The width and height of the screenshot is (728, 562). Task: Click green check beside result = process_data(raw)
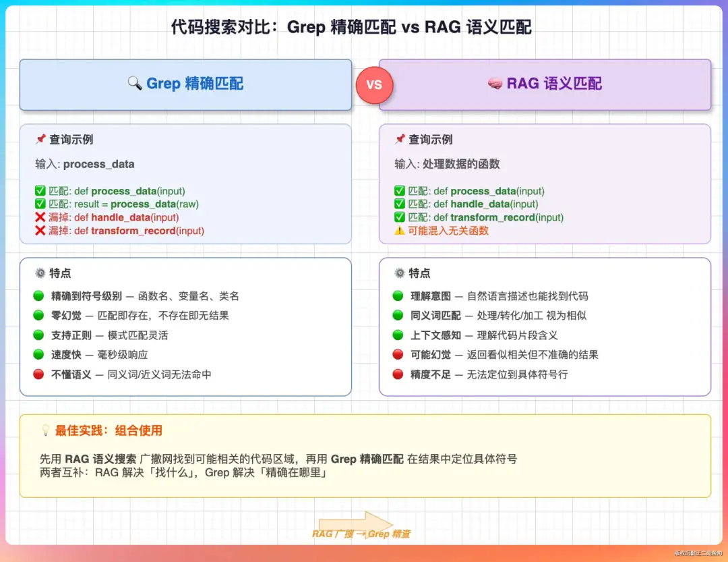tap(40, 204)
